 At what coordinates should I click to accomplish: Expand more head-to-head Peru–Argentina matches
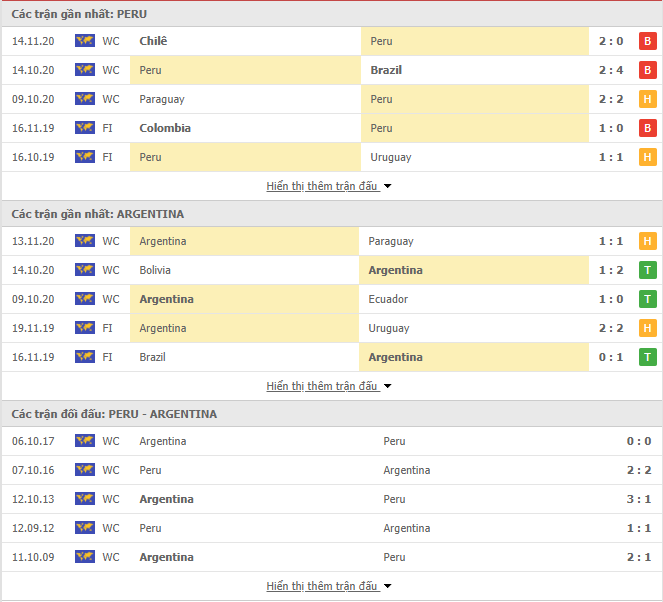tap(329, 586)
